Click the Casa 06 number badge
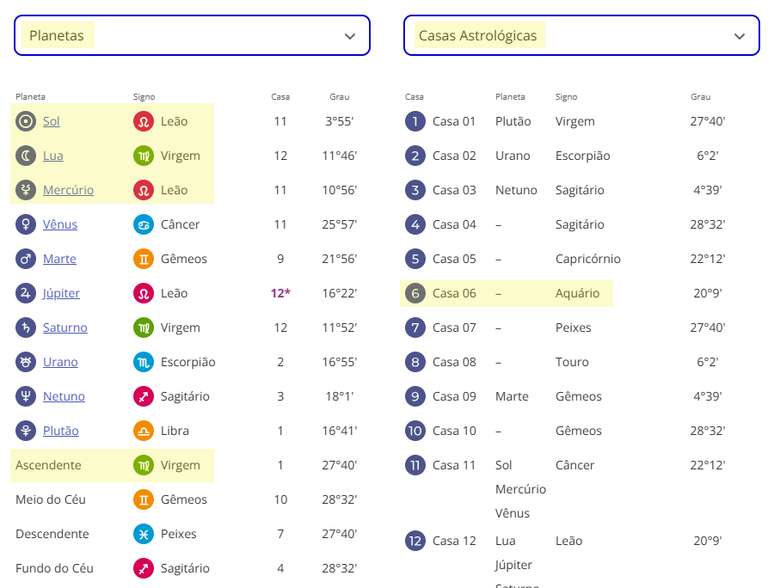 click(x=415, y=293)
